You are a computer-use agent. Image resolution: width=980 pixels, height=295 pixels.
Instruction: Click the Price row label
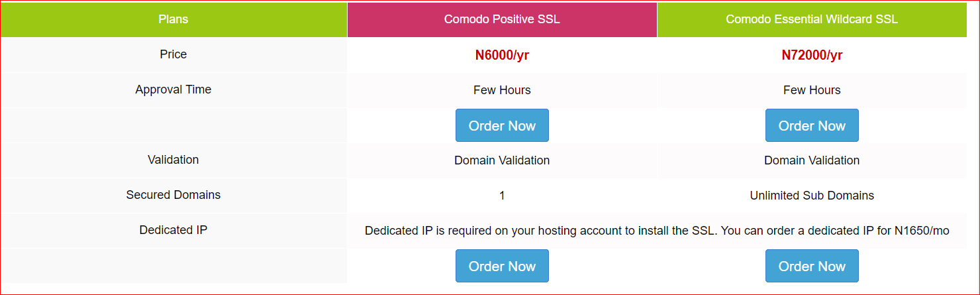pyautogui.click(x=173, y=54)
